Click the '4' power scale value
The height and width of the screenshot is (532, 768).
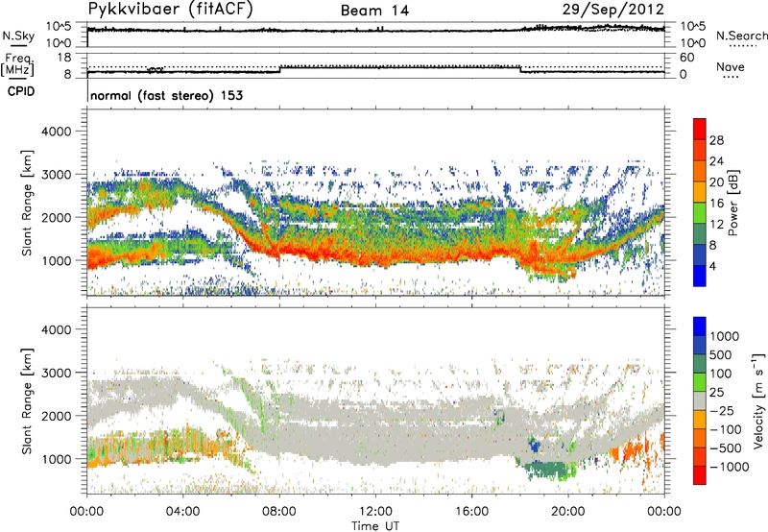[712, 266]
